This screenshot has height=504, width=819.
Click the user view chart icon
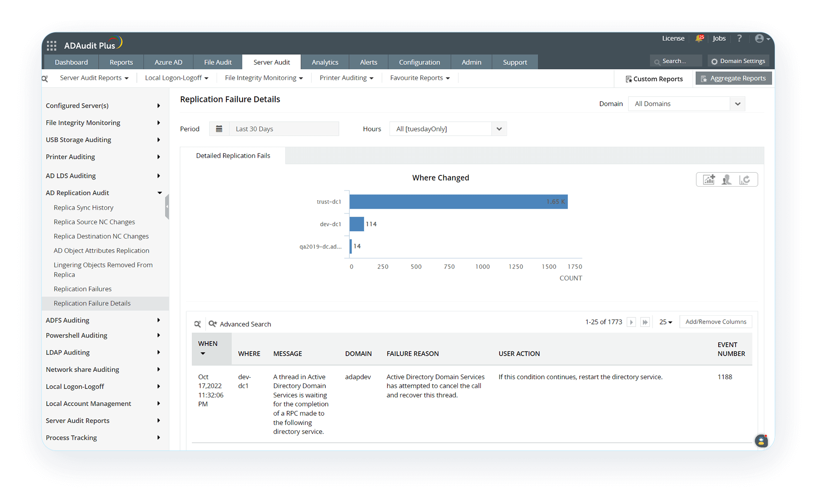pyautogui.click(x=727, y=180)
